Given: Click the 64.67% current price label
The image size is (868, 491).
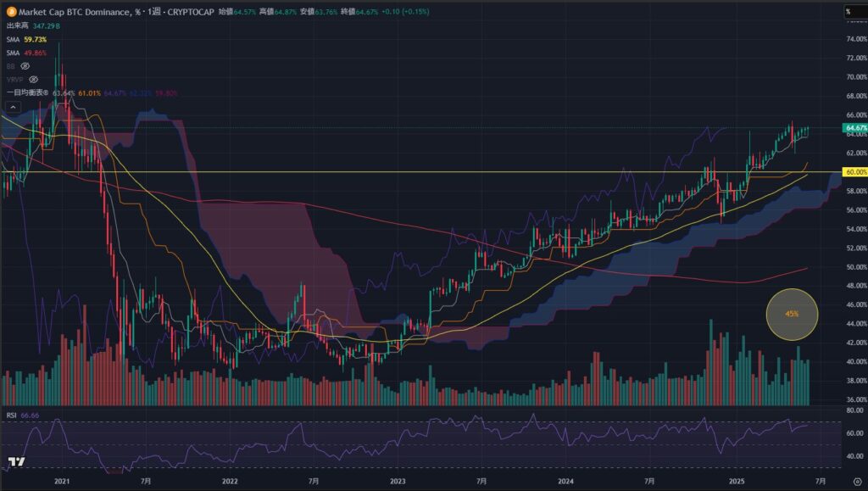Looking at the screenshot, I should pos(855,128).
